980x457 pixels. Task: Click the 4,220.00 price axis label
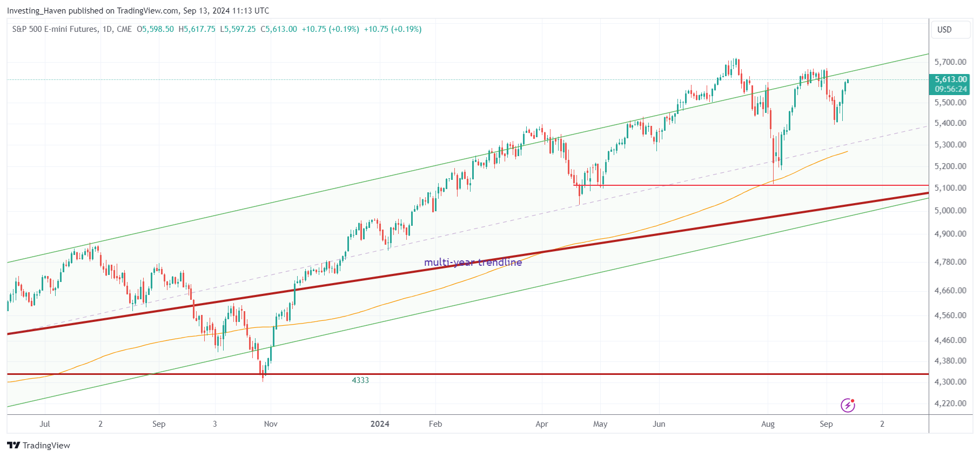(x=950, y=404)
